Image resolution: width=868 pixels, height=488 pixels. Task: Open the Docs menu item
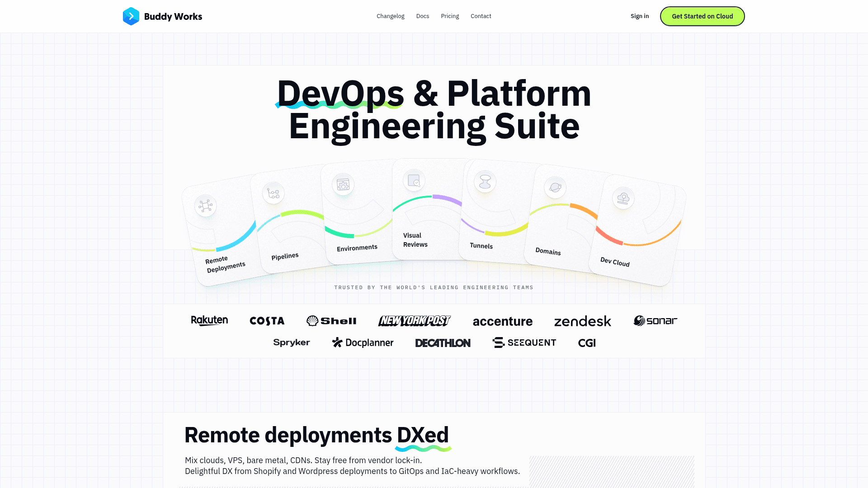(423, 16)
